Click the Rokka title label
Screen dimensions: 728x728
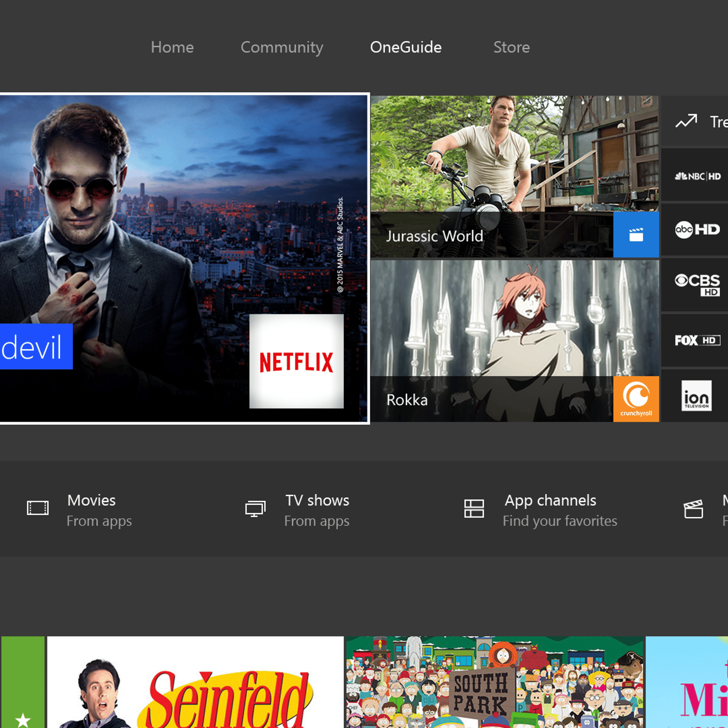point(407,400)
